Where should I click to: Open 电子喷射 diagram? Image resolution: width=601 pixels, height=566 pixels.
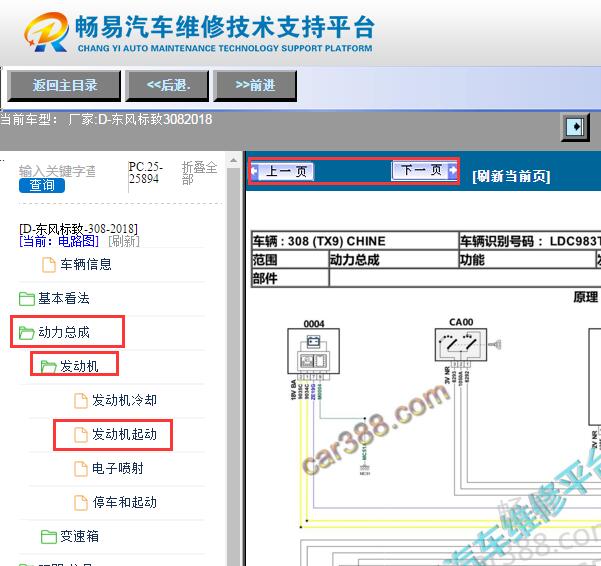(x=118, y=468)
